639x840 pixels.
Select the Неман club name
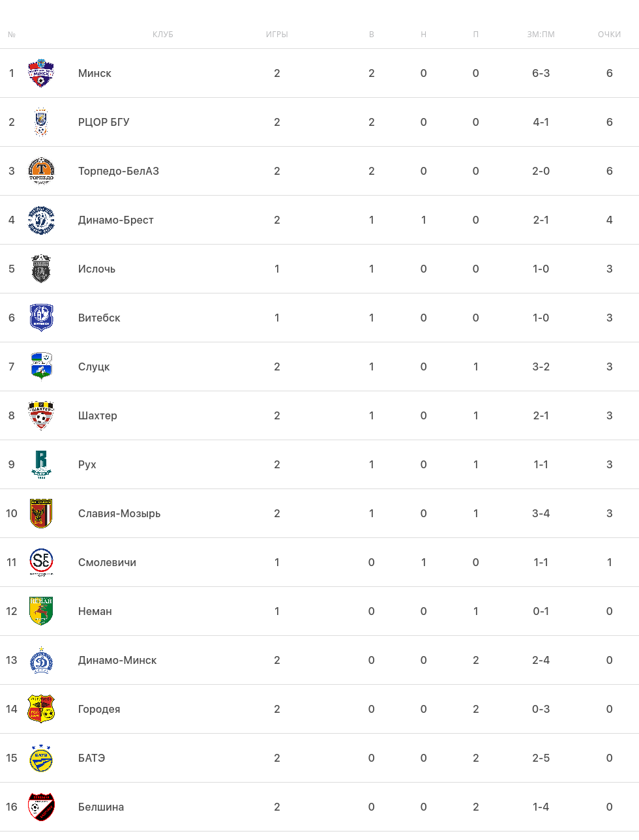pyautogui.click(x=95, y=611)
